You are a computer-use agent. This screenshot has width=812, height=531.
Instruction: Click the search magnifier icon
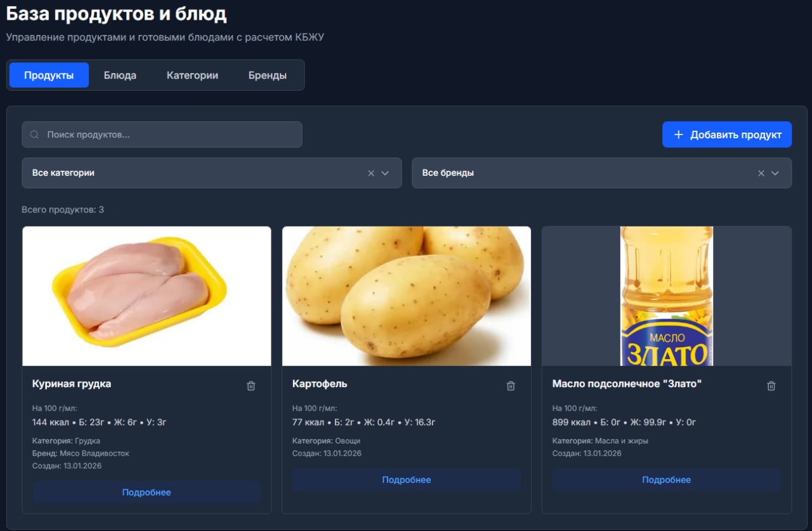(x=35, y=135)
